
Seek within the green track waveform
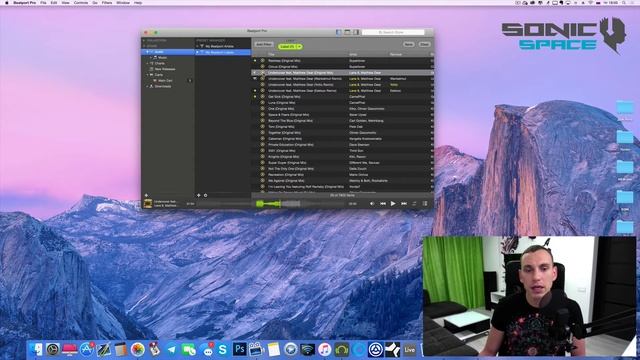click(x=268, y=203)
